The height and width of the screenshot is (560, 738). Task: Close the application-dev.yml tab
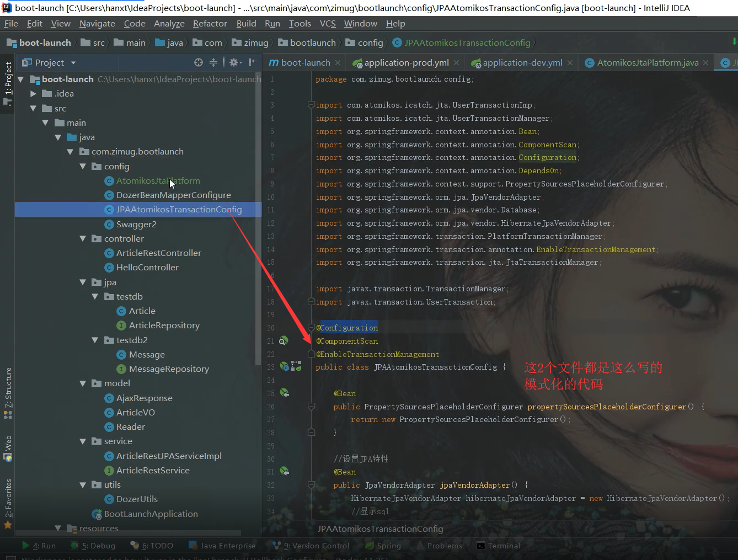[570, 63]
